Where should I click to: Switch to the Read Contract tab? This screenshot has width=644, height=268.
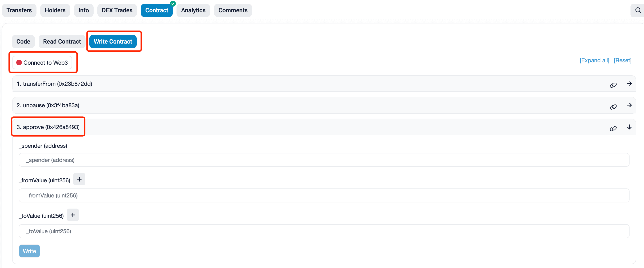click(62, 41)
